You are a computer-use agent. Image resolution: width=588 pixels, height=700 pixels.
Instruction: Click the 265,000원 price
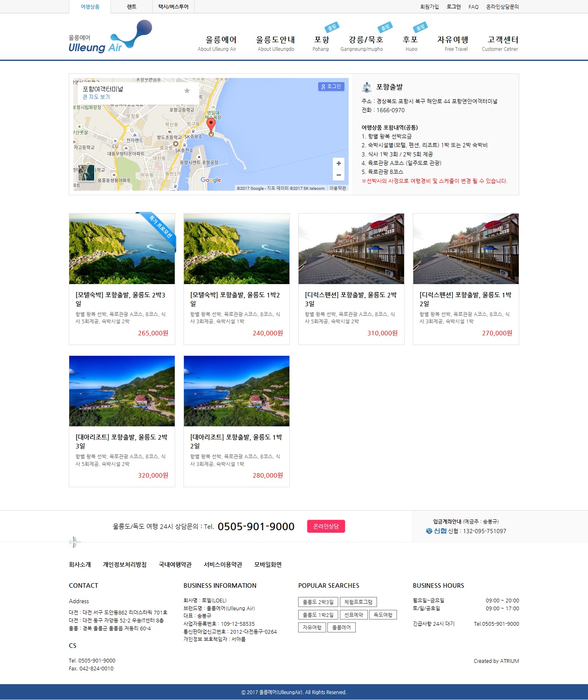coord(153,333)
